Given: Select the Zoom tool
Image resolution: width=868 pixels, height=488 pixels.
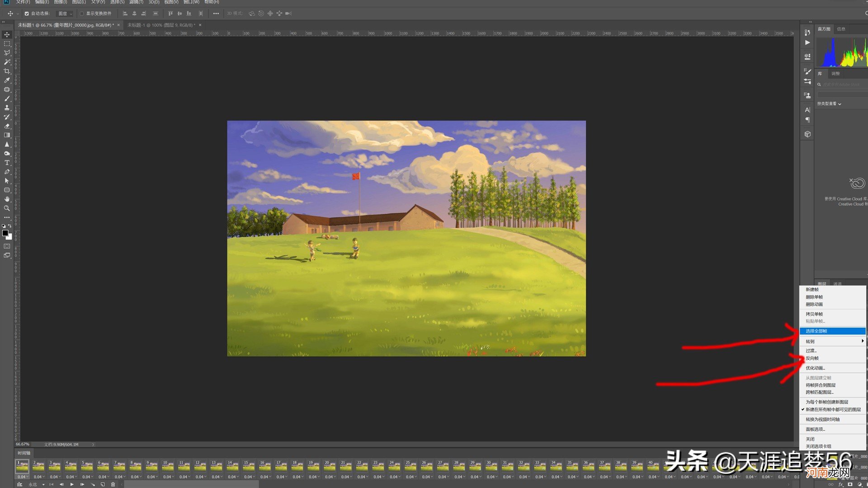Looking at the screenshot, I should (x=7, y=208).
